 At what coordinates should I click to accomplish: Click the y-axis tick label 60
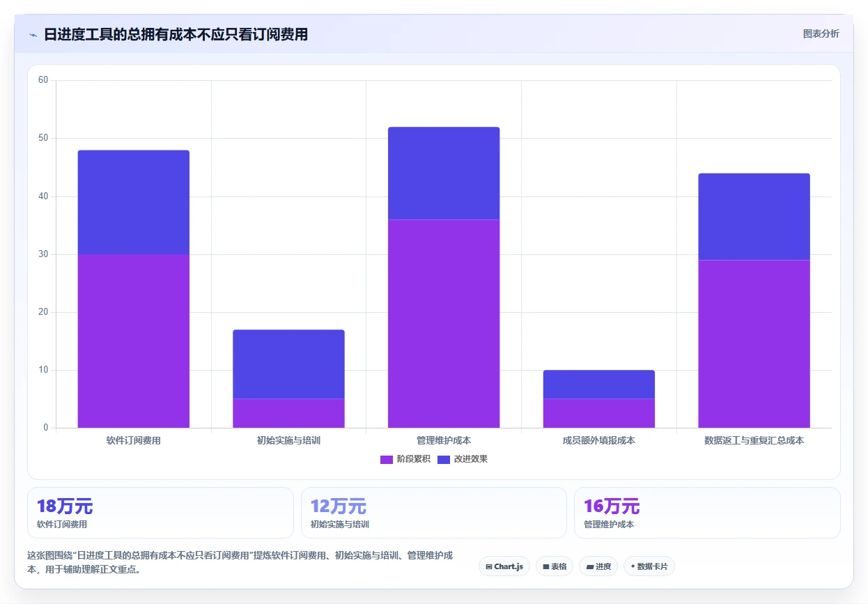pos(43,80)
